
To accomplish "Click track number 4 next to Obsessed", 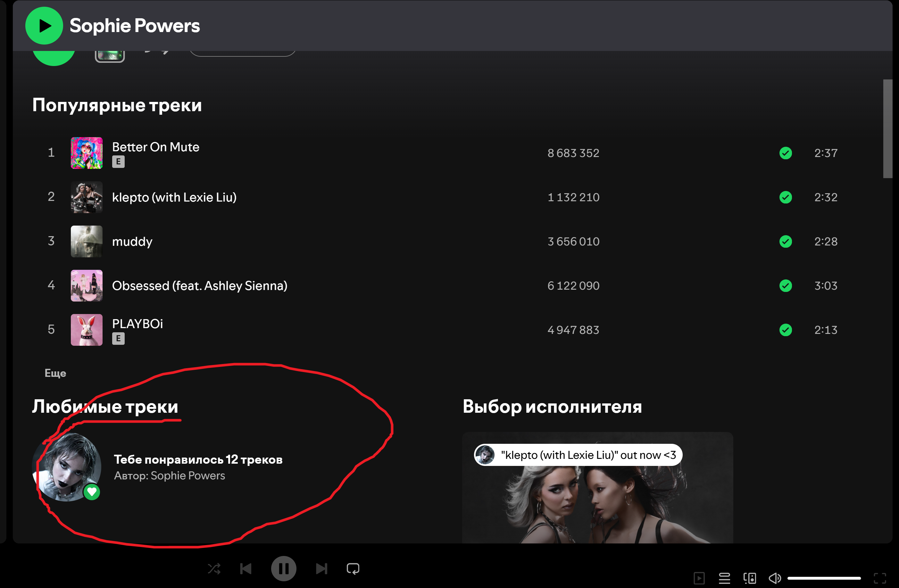I will coord(51,285).
